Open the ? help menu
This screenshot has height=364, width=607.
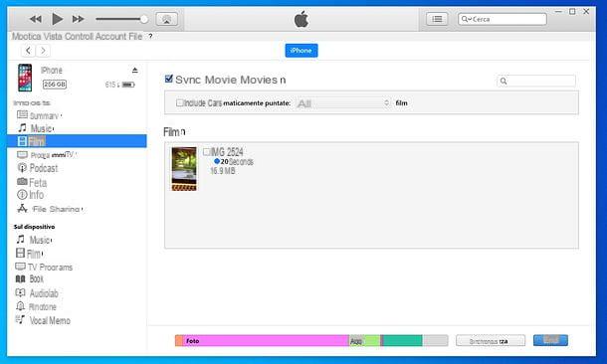(150, 37)
